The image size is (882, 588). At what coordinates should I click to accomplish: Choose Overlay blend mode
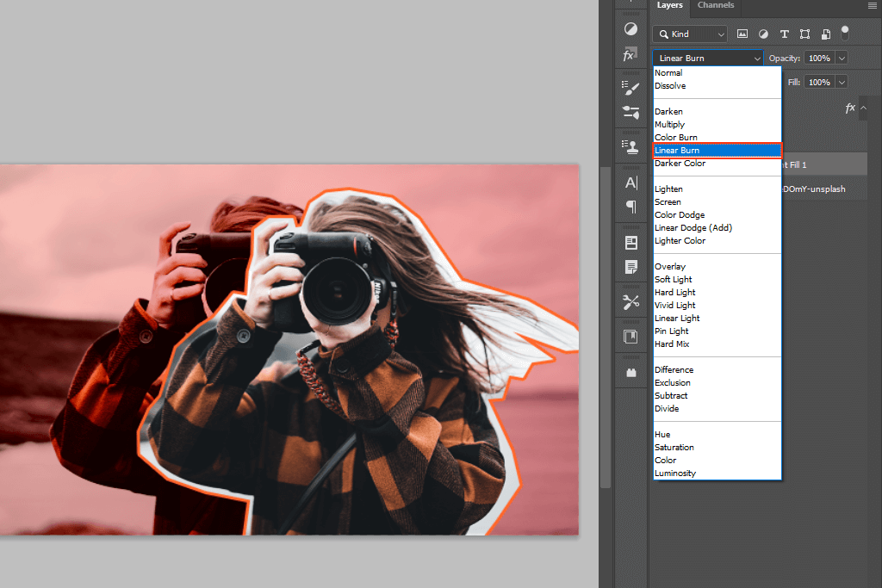[717, 267]
